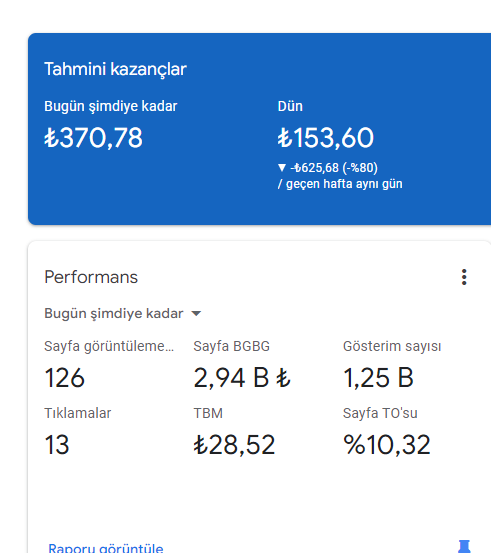This screenshot has height=553, width=491.
Task: Select the "Tahmini kazançlar" card title
Action: pos(115,69)
